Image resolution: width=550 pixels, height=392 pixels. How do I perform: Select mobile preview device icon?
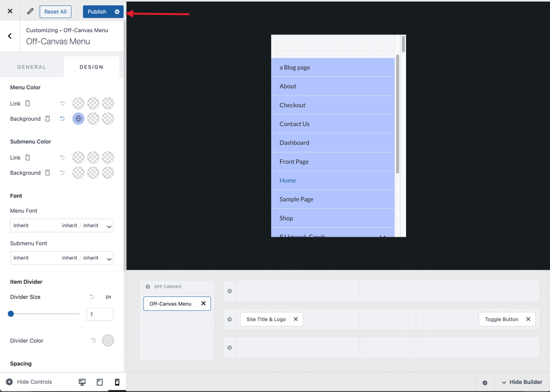(117, 382)
